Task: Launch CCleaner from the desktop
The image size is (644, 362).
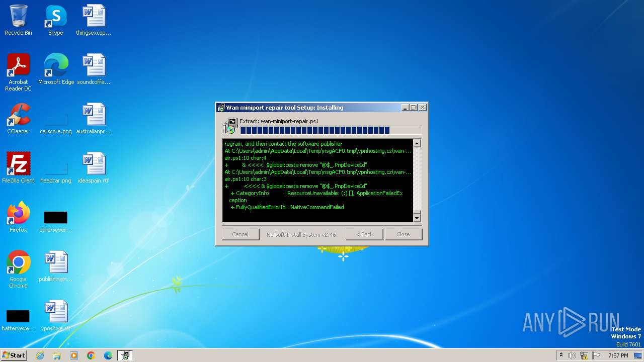Action: (18, 119)
